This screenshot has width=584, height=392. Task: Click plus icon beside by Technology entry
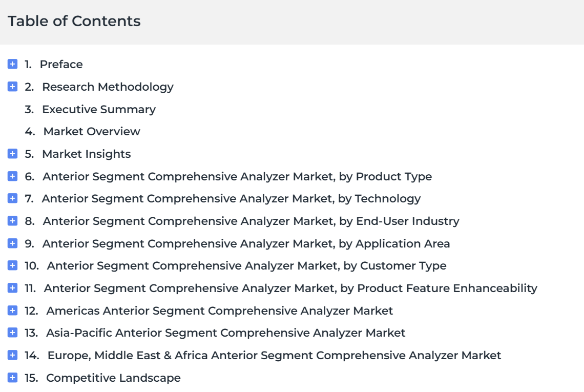click(x=12, y=198)
